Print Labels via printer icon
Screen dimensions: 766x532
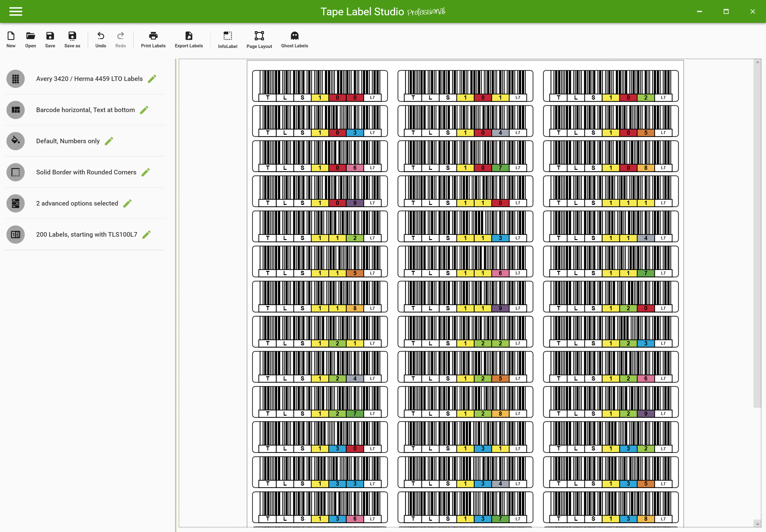(153, 40)
